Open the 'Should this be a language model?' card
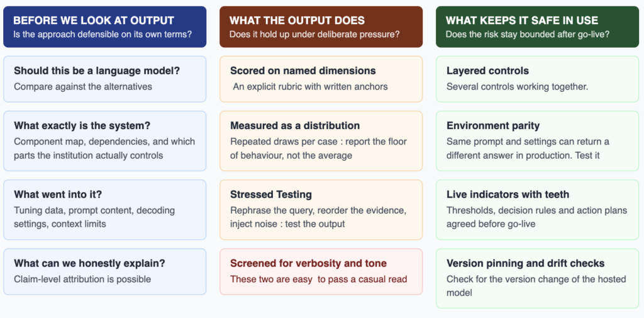644x318 pixels. [x=105, y=79]
